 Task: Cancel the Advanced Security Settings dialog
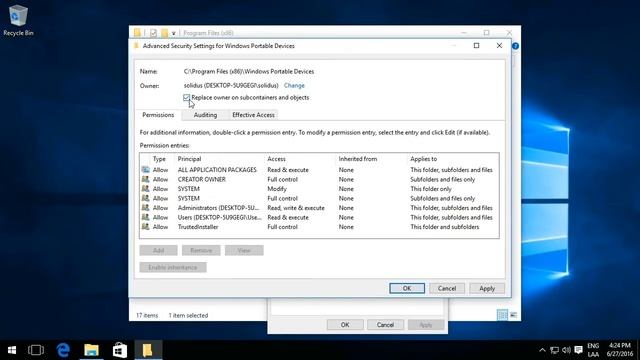(447, 288)
